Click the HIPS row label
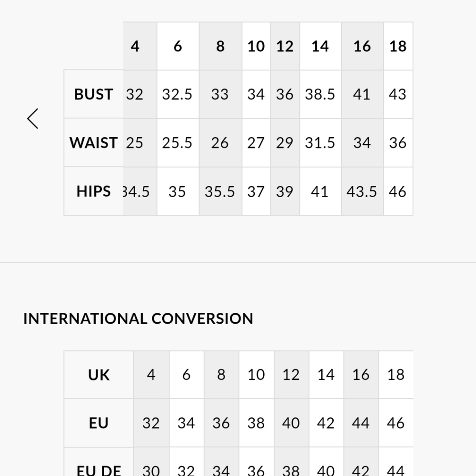 click(94, 191)
